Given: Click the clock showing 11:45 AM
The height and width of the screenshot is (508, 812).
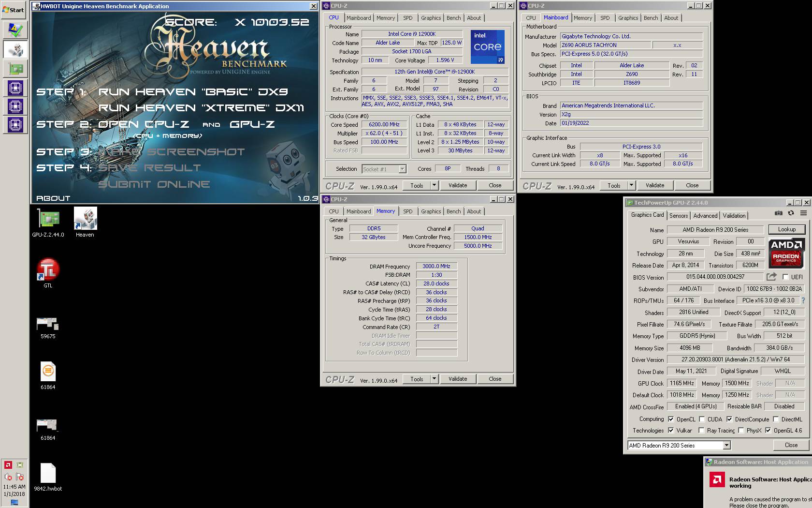Looking at the screenshot, I should (14, 487).
